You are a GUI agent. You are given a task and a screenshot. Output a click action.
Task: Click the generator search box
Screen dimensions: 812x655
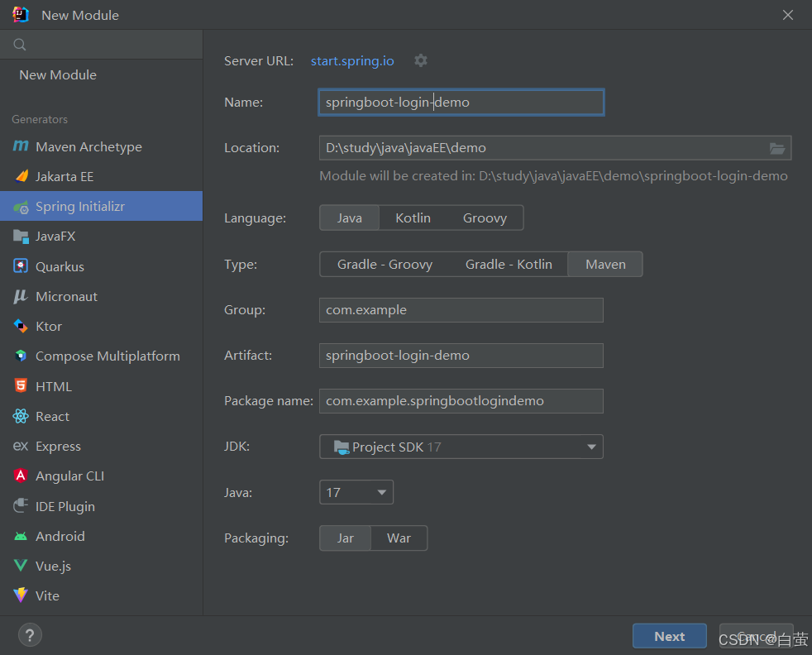[101, 45]
